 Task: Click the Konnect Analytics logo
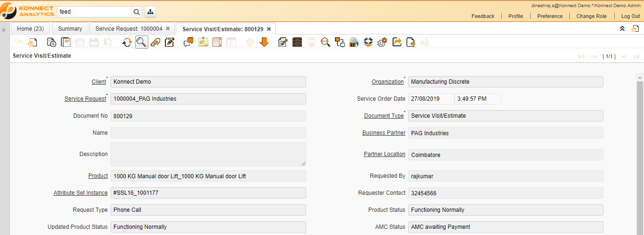click(27, 11)
